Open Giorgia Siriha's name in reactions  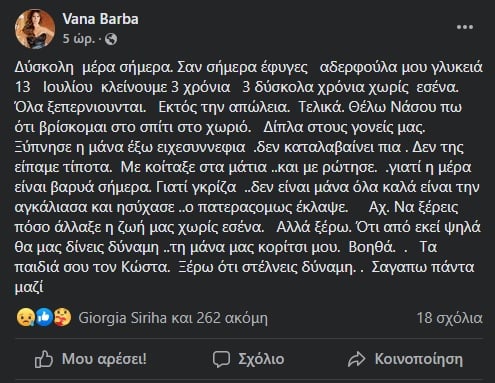(122, 318)
